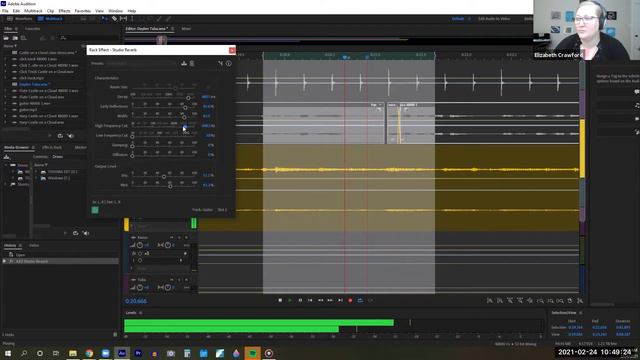The image size is (640, 360).
Task: Select the Default workspace
Action: point(458,19)
